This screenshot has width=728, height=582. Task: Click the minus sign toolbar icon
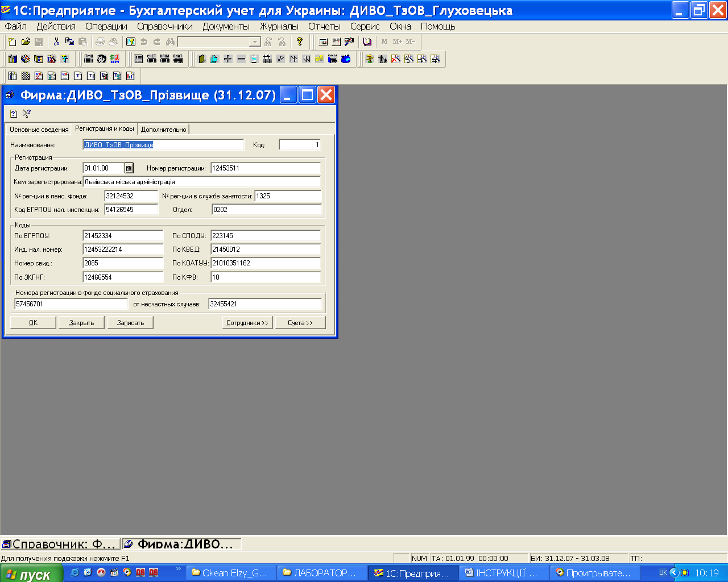(241, 59)
